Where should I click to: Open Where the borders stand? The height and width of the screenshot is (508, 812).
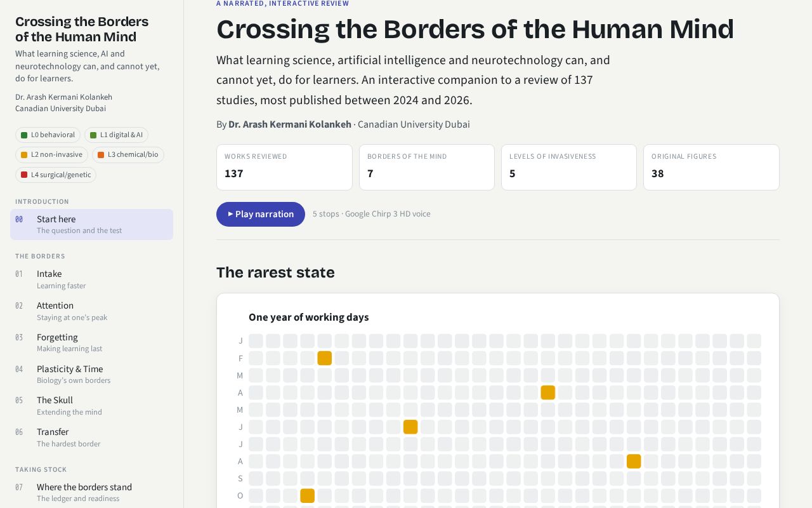91,493
